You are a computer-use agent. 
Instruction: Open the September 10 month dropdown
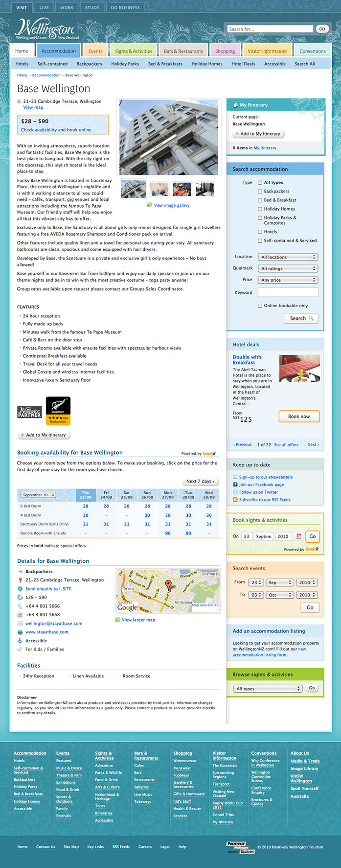pos(38,495)
